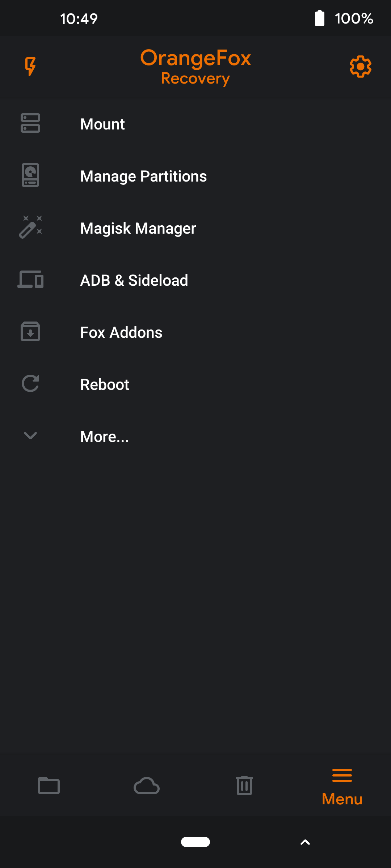Tap the ADB & Sideload devices icon
Viewport: 391px width, 868px height.
tap(30, 280)
